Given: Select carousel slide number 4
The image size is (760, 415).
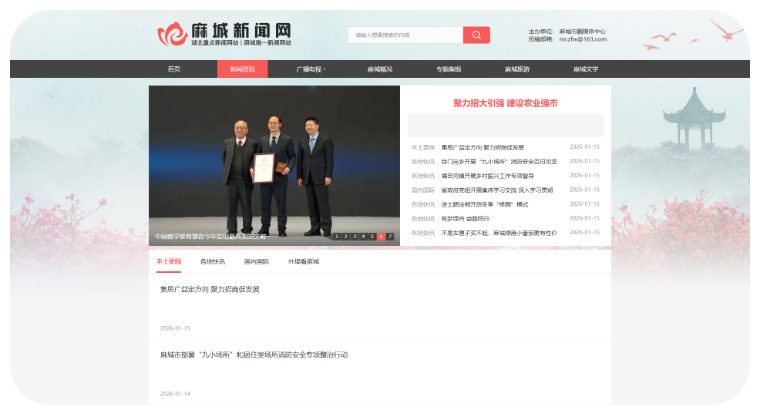Looking at the screenshot, I should [x=363, y=236].
